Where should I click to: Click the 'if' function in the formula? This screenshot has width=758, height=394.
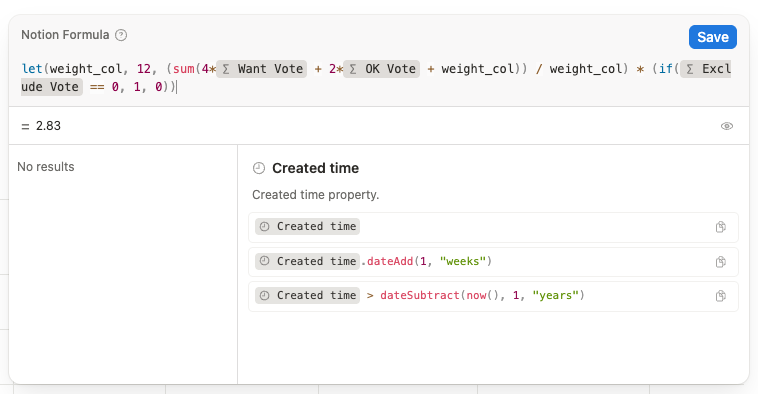pyautogui.click(x=666, y=69)
